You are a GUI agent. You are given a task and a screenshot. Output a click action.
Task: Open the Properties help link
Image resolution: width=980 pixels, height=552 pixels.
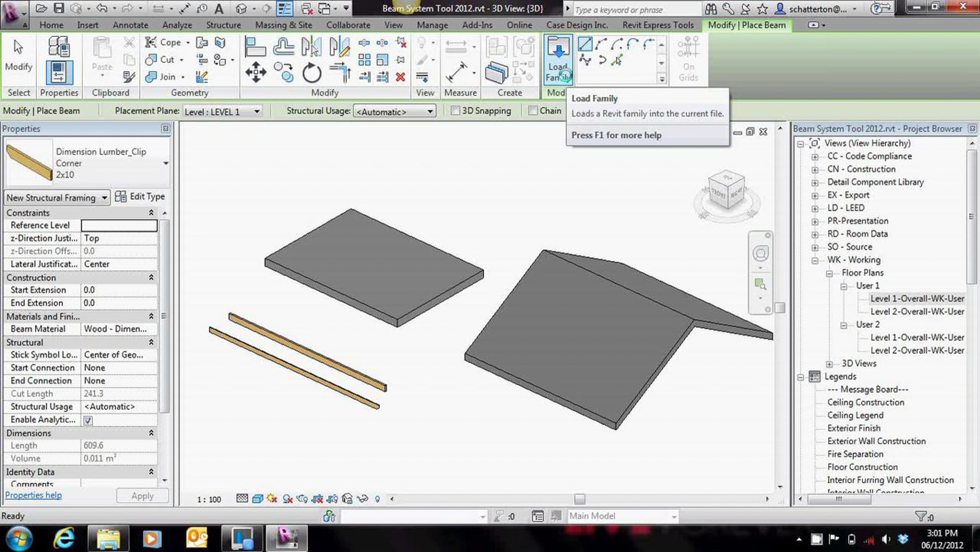point(33,495)
